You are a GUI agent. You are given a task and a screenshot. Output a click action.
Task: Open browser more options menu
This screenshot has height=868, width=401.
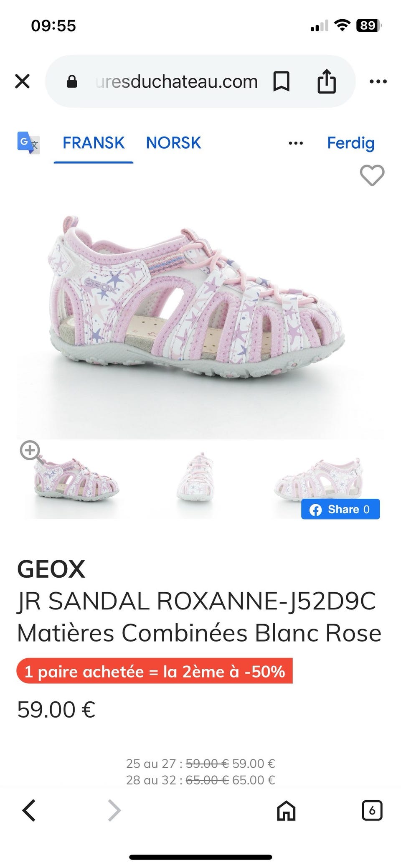(378, 81)
